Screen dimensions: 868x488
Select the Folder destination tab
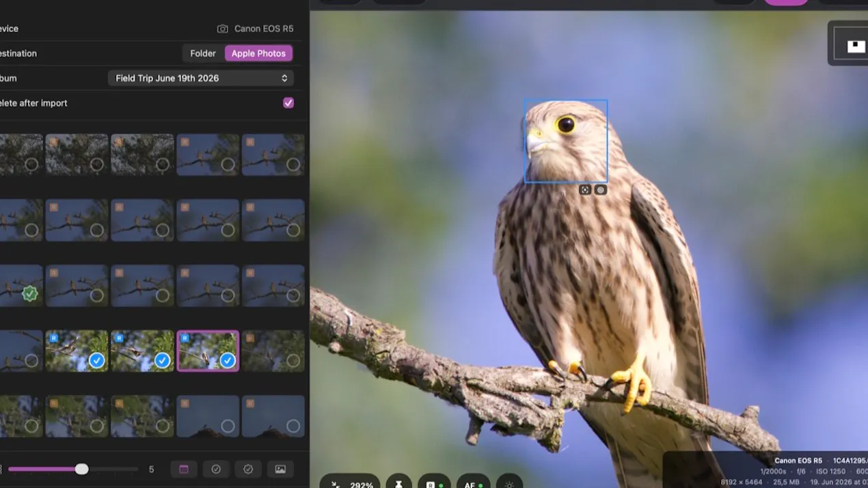pyautogui.click(x=203, y=53)
